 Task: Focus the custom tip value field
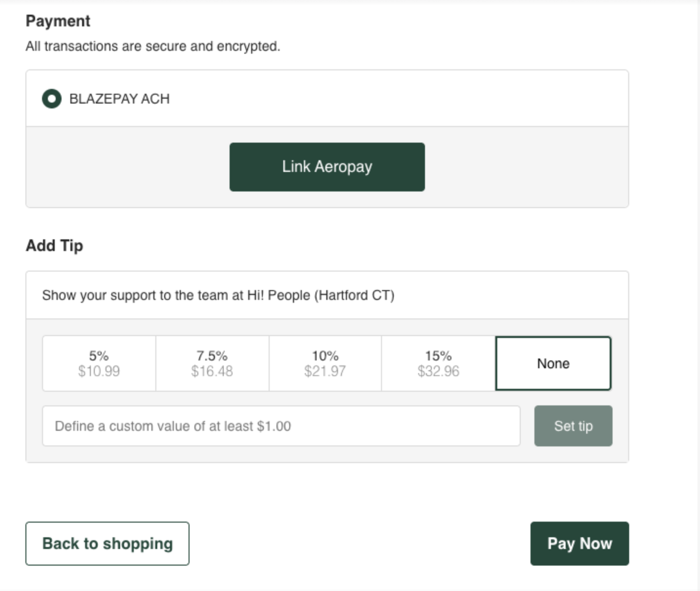coord(281,426)
